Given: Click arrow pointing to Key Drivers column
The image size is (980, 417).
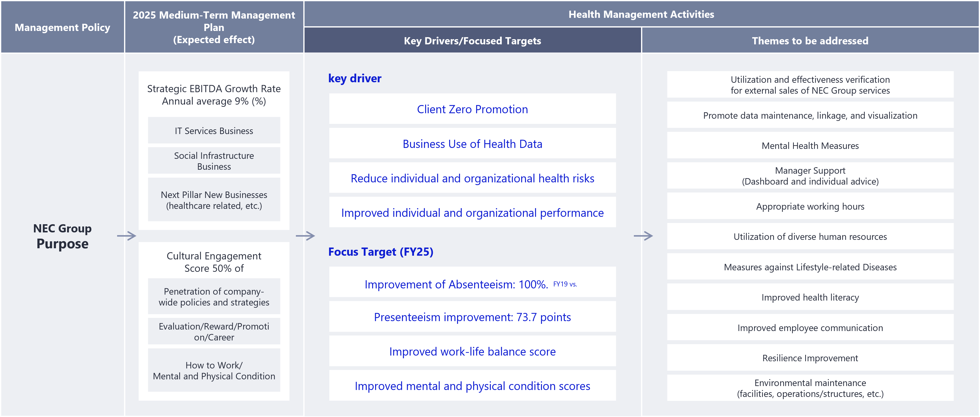Looking at the screenshot, I should 305,236.
